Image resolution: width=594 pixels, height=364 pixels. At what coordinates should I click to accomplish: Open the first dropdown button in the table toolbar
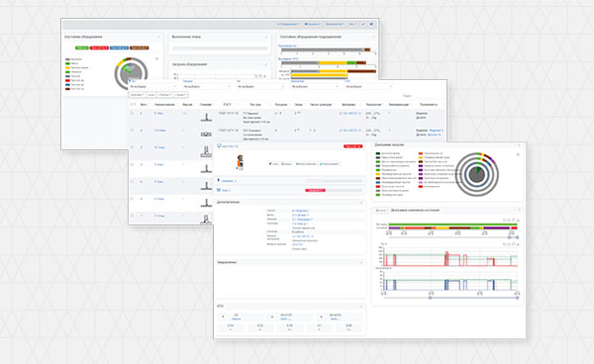pyautogui.click(x=138, y=95)
